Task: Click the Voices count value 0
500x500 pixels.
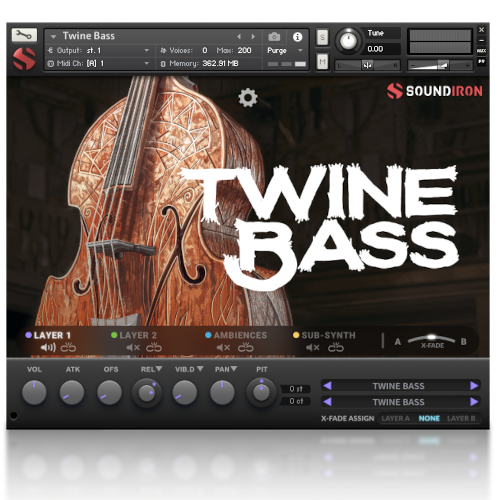Action: [205, 50]
